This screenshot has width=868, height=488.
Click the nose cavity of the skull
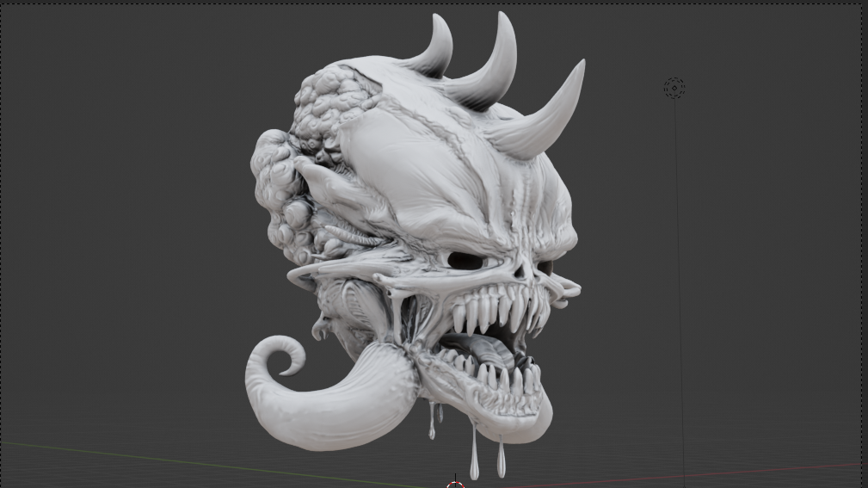point(520,271)
